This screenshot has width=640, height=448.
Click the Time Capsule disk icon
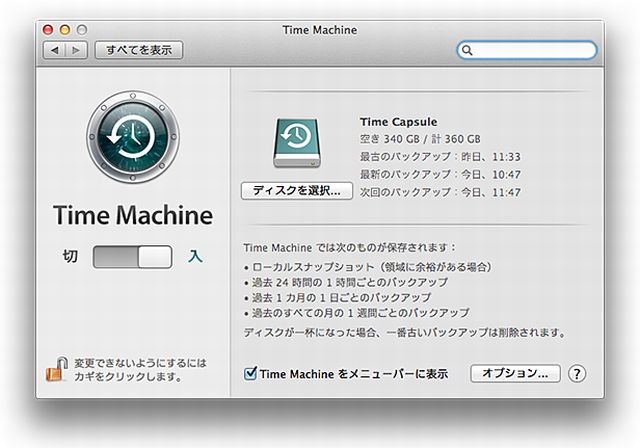297,143
